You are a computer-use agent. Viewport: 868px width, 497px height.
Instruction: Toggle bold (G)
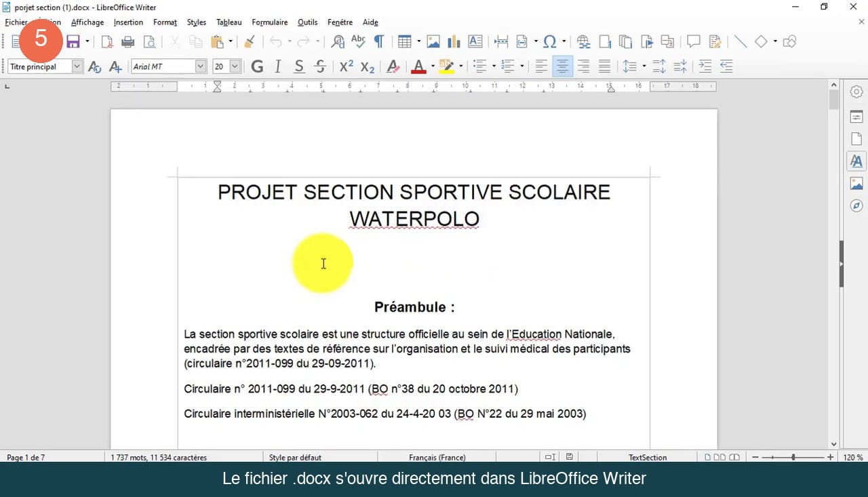(x=257, y=66)
